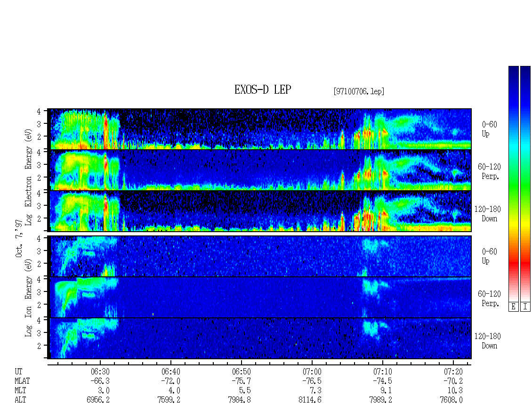The height and width of the screenshot is (412, 532).
Task: Click ALT value 7984.8
Action: pyautogui.click(x=240, y=400)
